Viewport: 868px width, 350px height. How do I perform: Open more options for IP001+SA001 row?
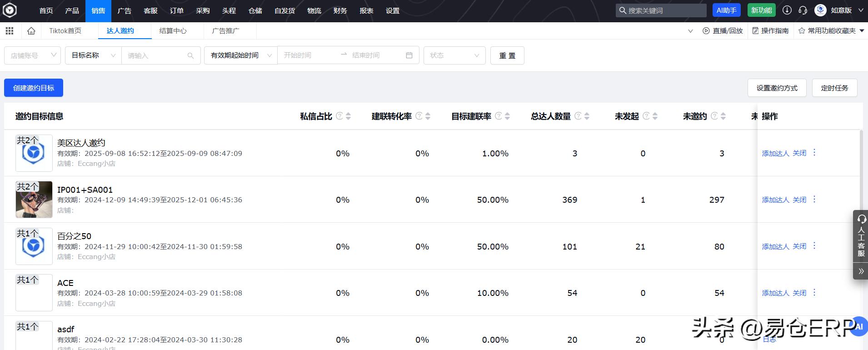tap(814, 199)
